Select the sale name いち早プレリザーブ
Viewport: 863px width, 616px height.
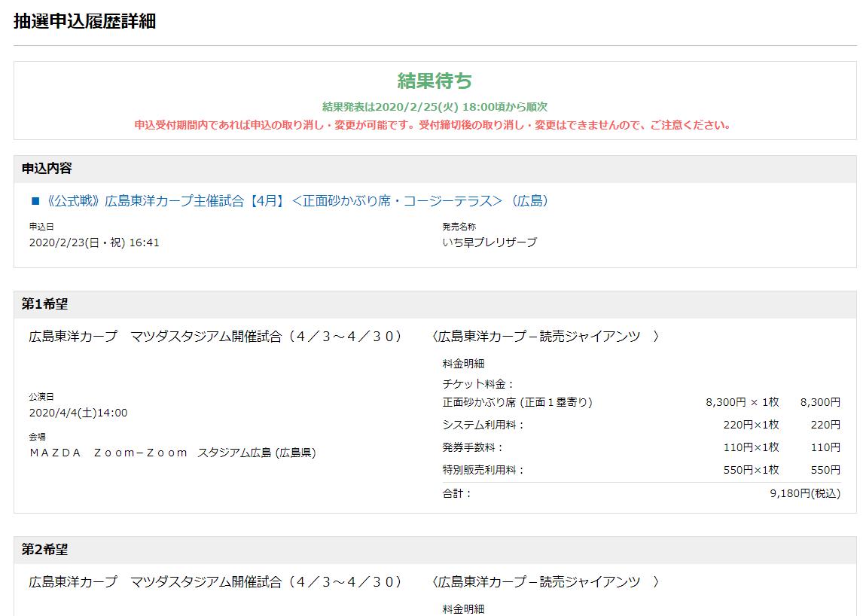pyautogui.click(x=489, y=242)
